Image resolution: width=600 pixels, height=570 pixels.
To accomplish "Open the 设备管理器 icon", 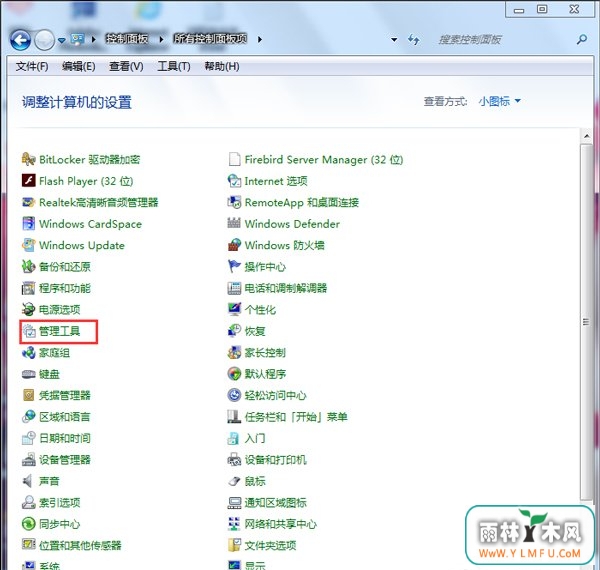I will 29,459.
